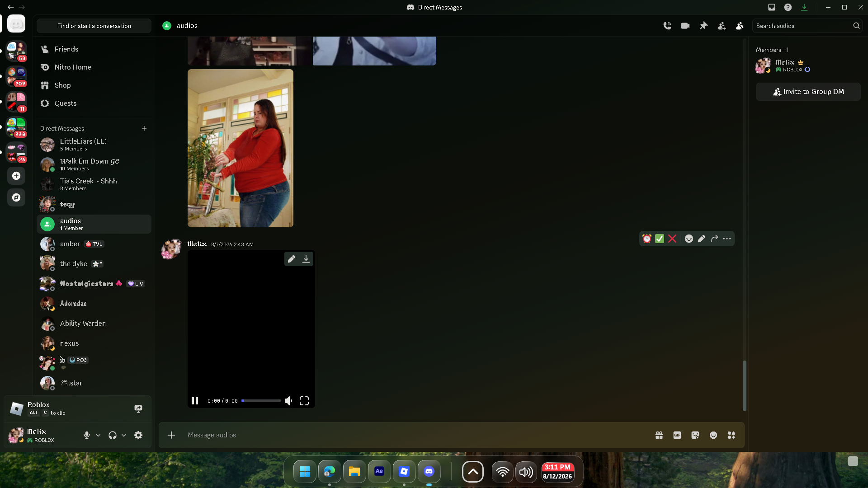Open direct message with teqy
The width and height of the screenshot is (868, 488).
tap(94, 204)
